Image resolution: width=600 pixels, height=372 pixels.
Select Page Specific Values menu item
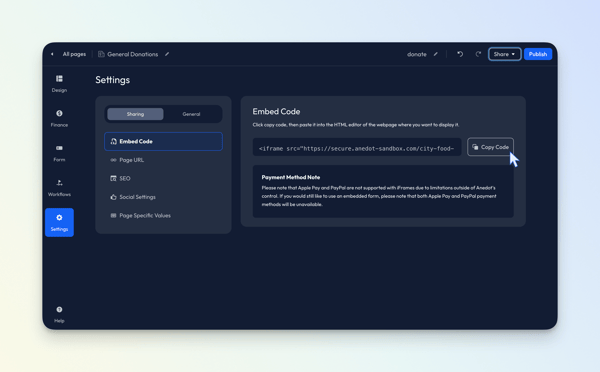click(x=163, y=215)
